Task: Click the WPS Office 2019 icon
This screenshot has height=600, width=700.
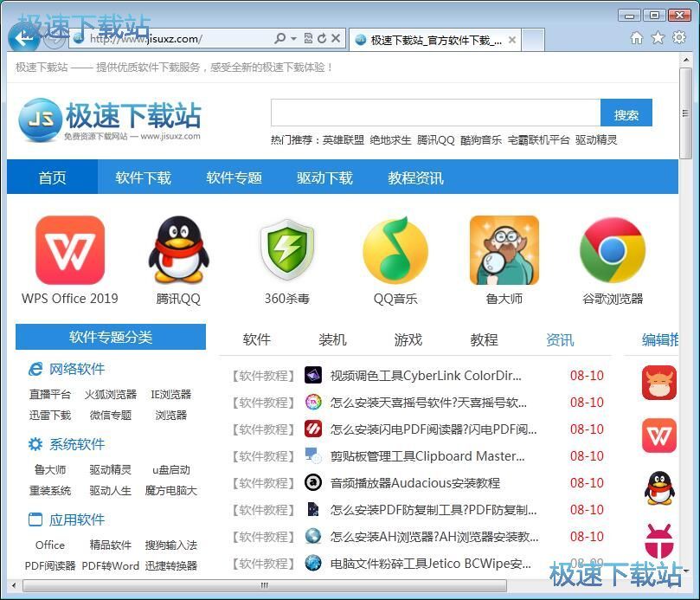Action: pos(70,249)
